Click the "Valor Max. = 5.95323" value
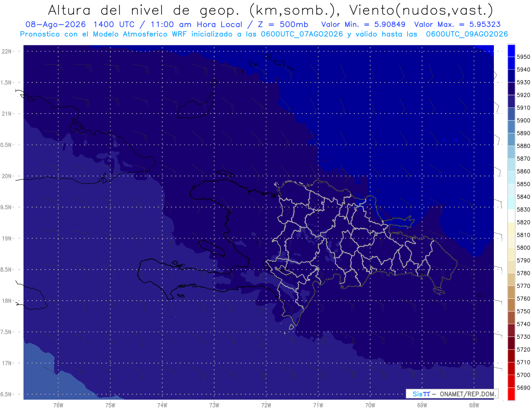 (458, 24)
